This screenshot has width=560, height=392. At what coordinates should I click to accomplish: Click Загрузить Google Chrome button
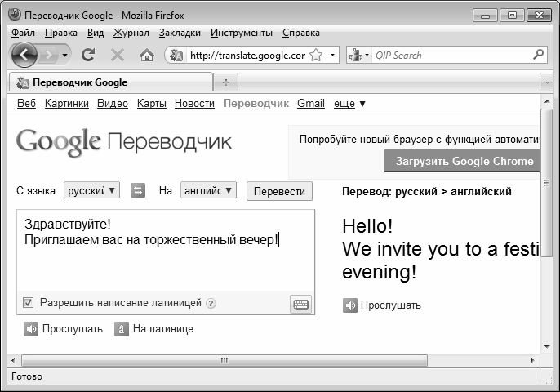[462, 161]
